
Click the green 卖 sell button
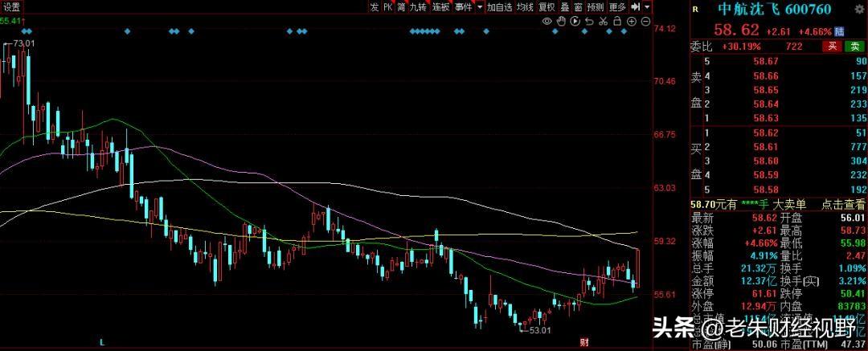(x=853, y=47)
